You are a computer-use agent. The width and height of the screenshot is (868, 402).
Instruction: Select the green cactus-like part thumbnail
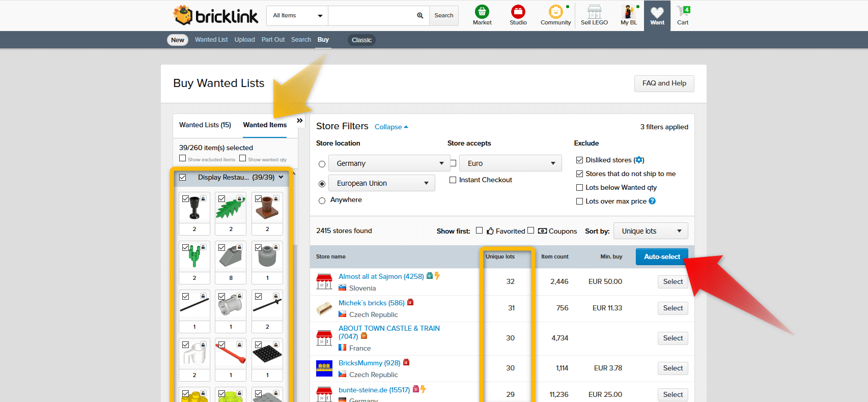(194, 256)
